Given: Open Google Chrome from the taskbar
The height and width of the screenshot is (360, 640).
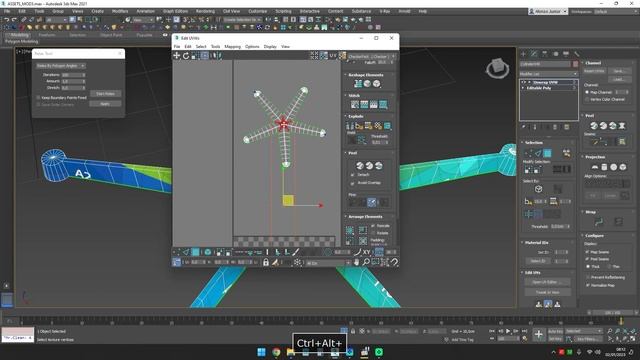Looking at the screenshot, I should point(276,352).
